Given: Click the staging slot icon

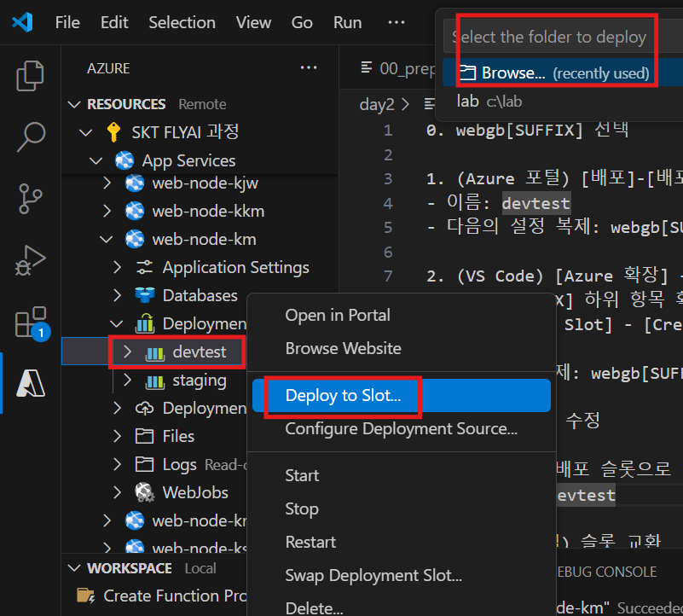Looking at the screenshot, I should (154, 381).
